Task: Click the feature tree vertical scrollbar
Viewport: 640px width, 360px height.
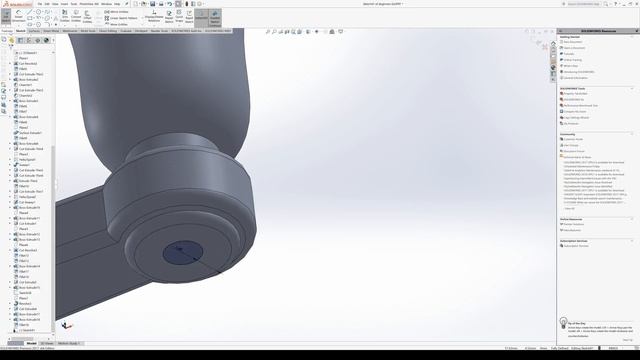Action: [x=53, y=237]
